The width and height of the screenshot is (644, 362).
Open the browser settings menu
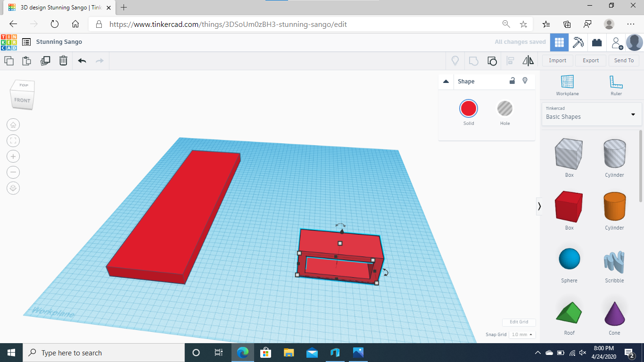point(631,24)
